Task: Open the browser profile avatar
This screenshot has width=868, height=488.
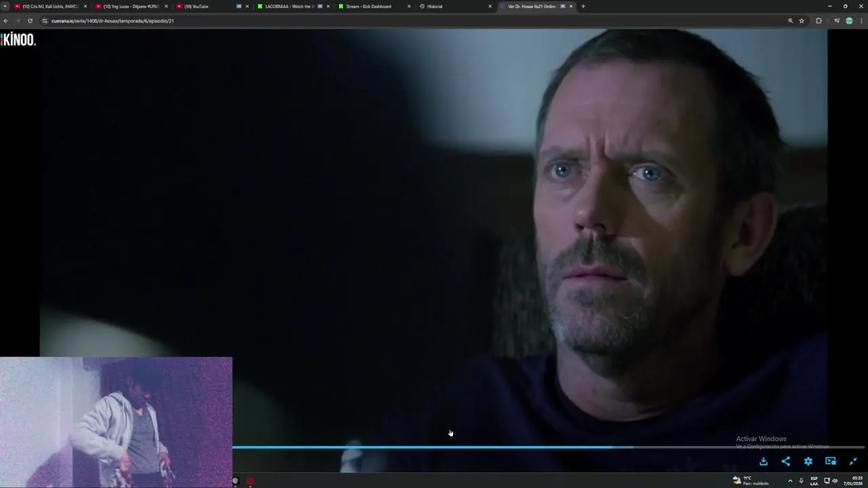Action: click(849, 21)
